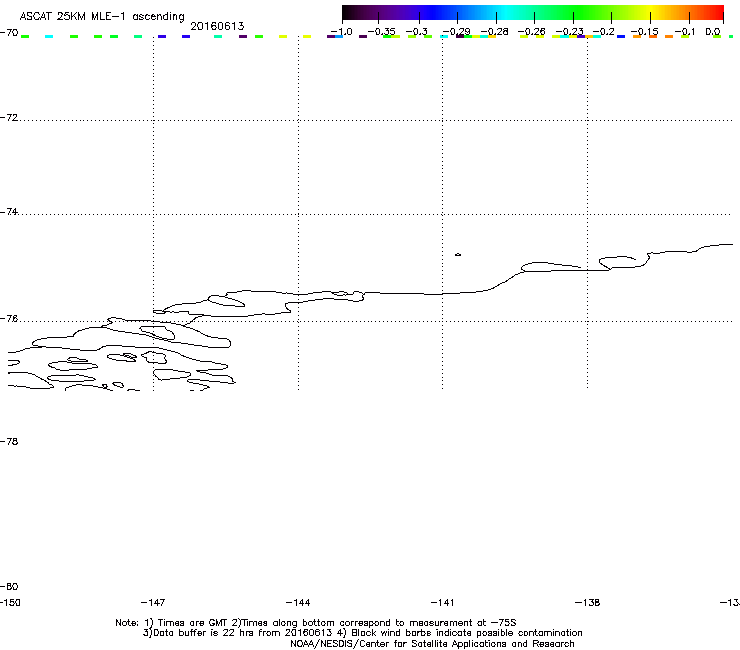Click the -76 latitude axis label

[9, 319]
